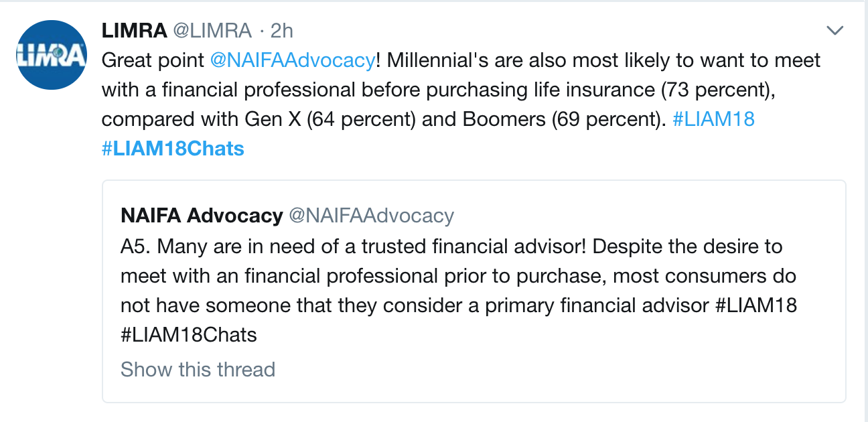The height and width of the screenshot is (422, 868).
Task: Click the blue @NAIFAAdvocacy mention
Action: [x=292, y=60]
